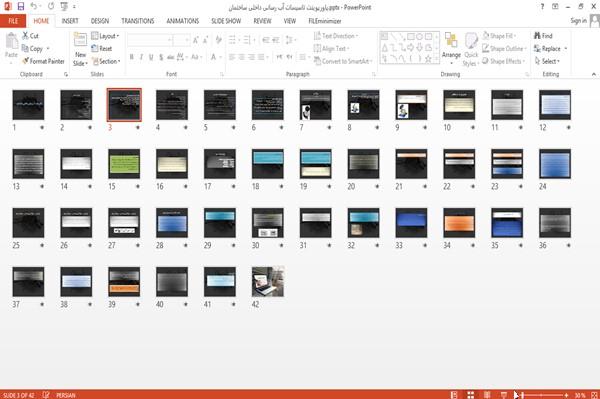Screen dimensions: 600x399
Task: Toggle Italic formatting
Action: (141, 57)
